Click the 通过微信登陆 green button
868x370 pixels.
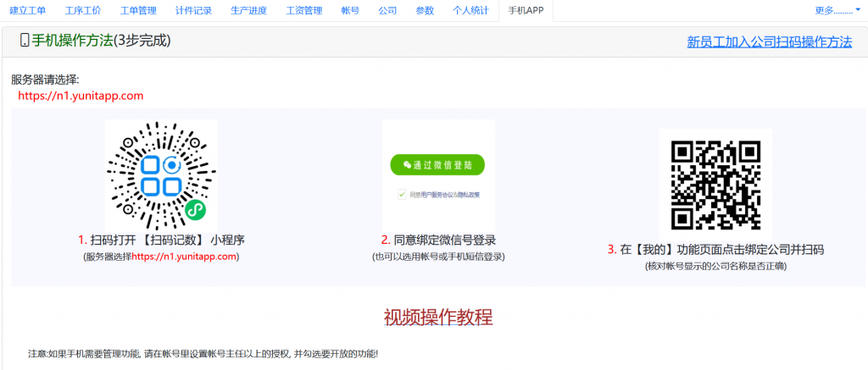point(437,164)
